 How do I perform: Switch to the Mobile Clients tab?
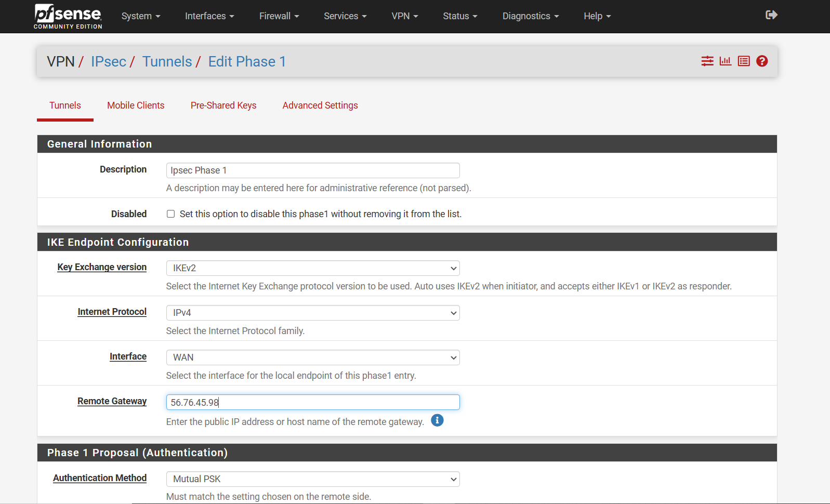pos(136,105)
